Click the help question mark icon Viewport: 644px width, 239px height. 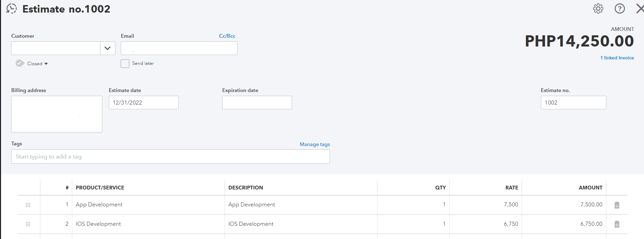(x=620, y=8)
